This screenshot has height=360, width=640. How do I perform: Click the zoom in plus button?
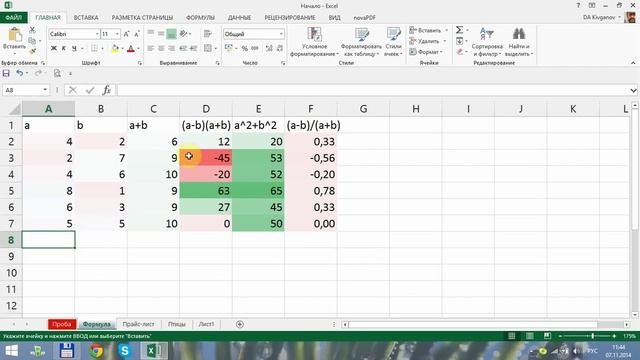coord(614,336)
